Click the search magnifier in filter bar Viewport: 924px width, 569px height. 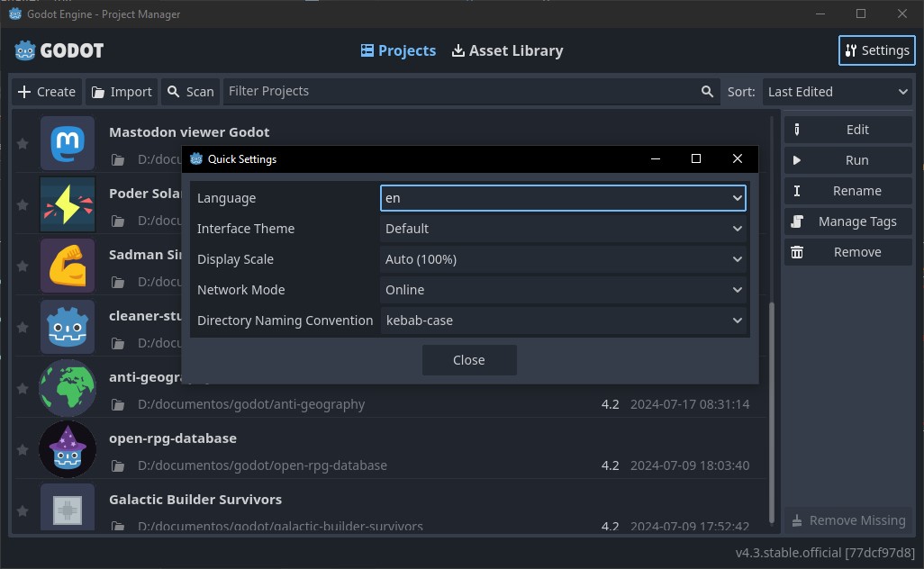pyautogui.click(x=707, y=91)
